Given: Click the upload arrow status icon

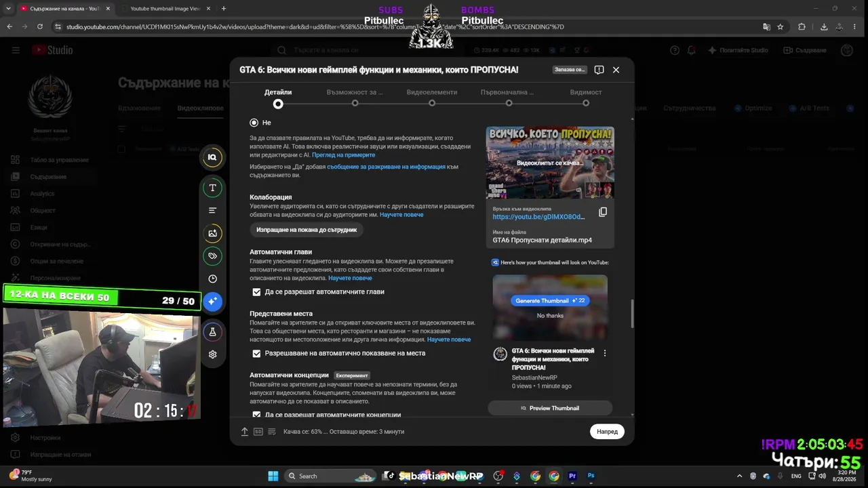Looking at the screenshot, I should [245, 432].
